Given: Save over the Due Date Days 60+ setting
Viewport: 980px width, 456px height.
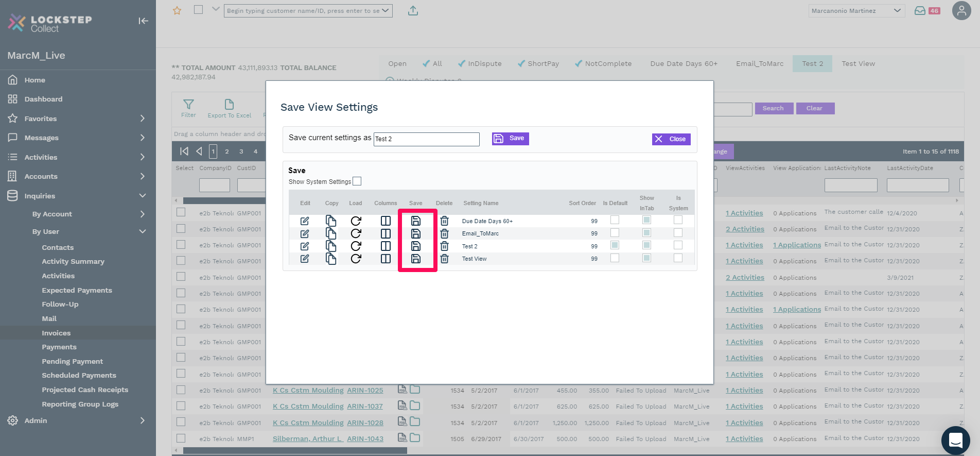Looking at the screenshot, I should click(416, 221).
